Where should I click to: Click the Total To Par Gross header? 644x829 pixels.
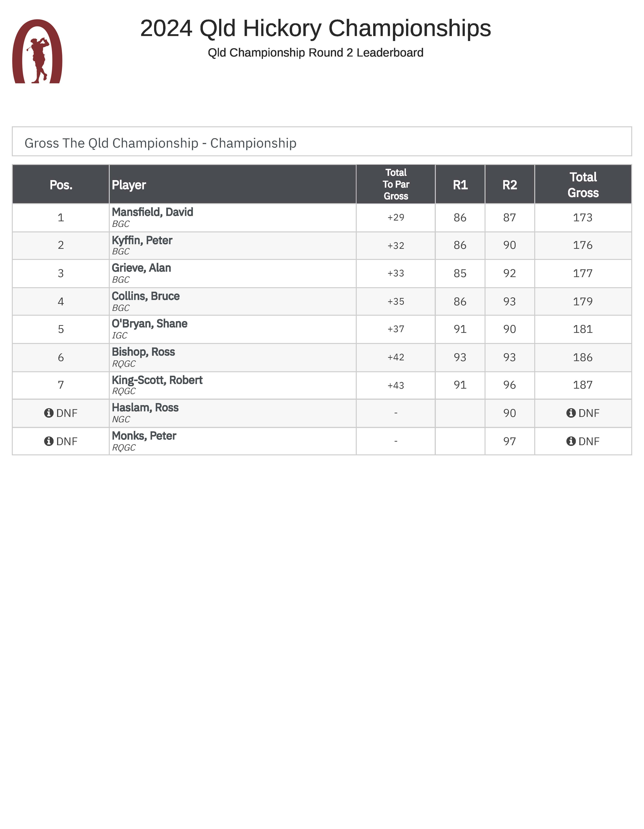click(x=396, y=185)
